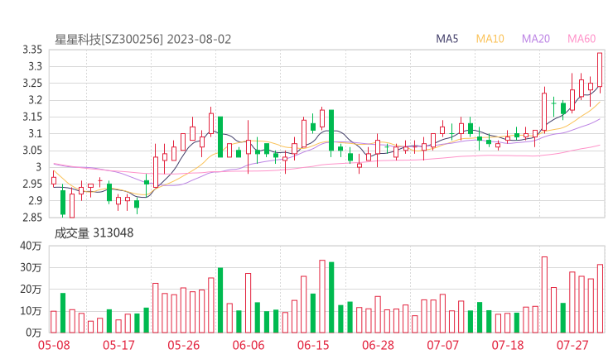Click the 2.85 price axis label
Screen dimensions: 613x364
(x=32, y=218)
